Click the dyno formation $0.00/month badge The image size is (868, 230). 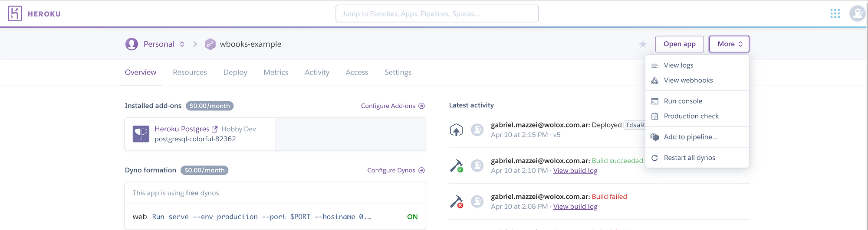(x=204, y=170)
